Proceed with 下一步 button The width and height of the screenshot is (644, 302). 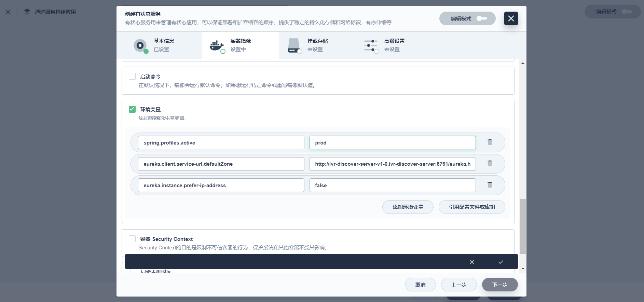point(500,285)
